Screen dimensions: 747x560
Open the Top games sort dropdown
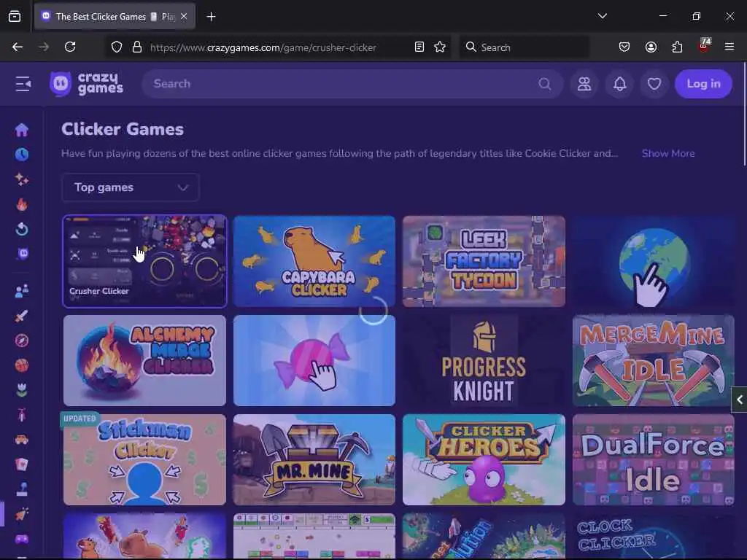point(130,187)
